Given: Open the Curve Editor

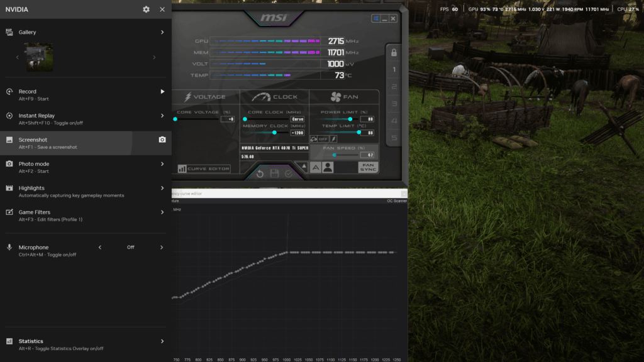Looking at the screenshot, I should (x=204, y=168).
